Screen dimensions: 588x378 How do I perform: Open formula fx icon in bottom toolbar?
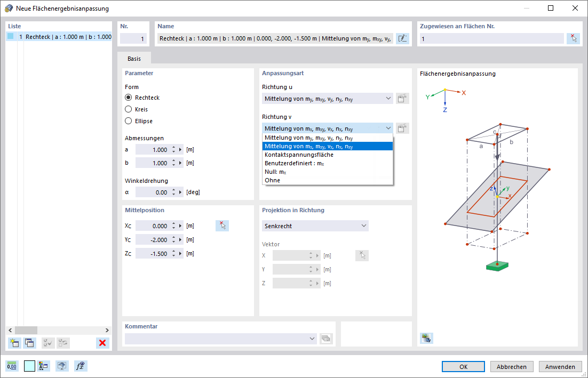pos(80,366)
